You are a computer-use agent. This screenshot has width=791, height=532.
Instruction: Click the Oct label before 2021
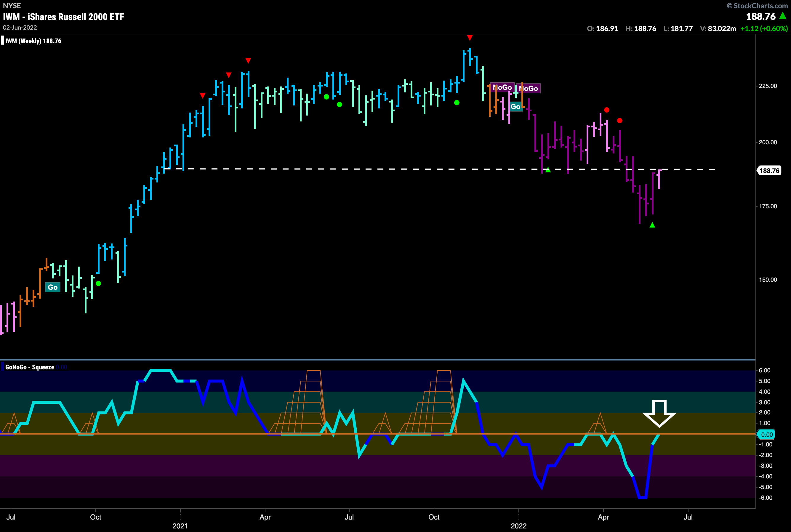[x=96, y=517]
